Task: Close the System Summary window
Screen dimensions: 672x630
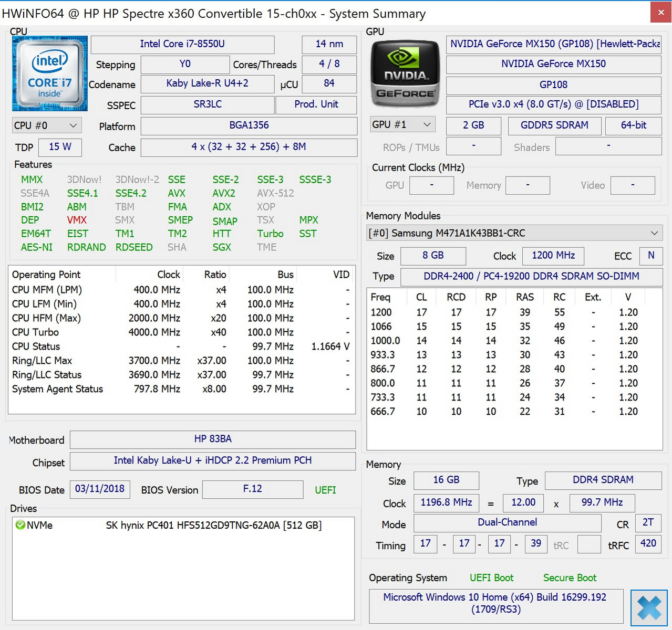Action: [660, 13]
